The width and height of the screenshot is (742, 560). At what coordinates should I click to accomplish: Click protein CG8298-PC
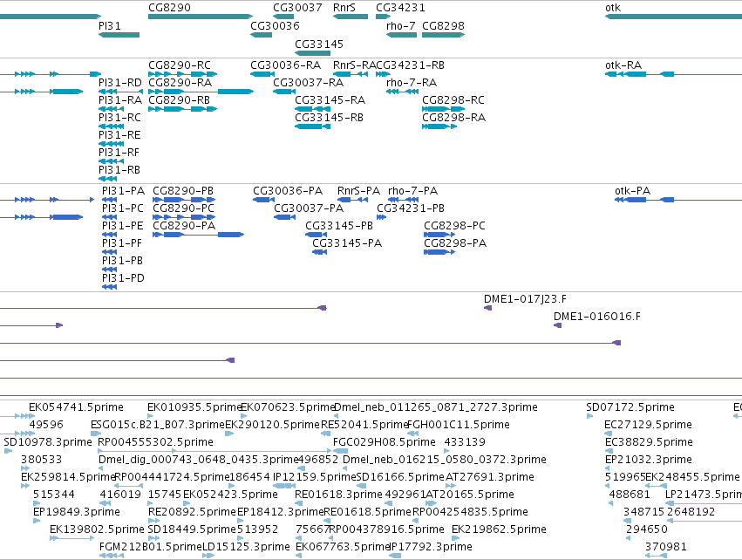point(439,235)
